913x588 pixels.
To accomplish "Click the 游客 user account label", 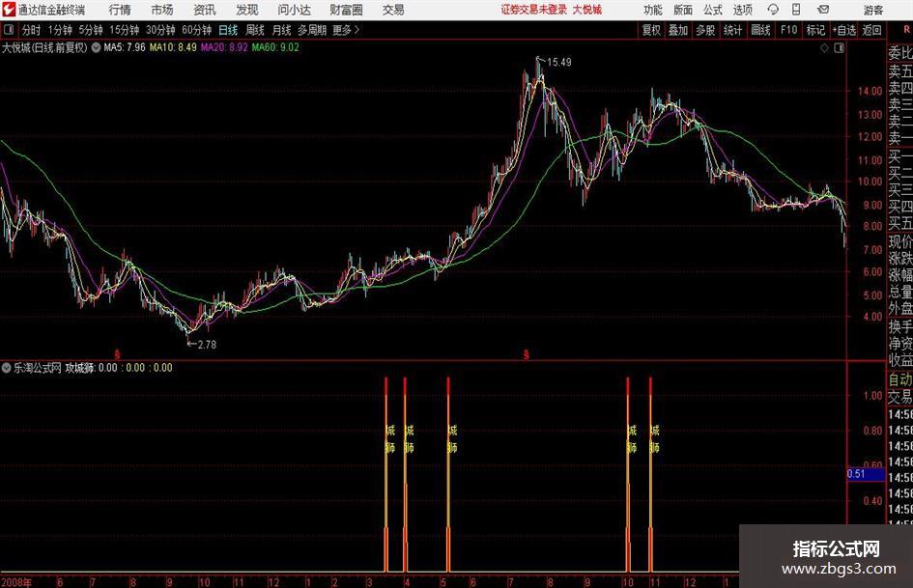I will [872, 10].
